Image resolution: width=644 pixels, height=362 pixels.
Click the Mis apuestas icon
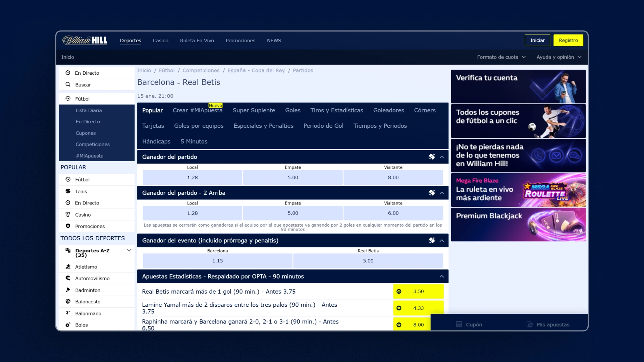click(x=530, y=324)
